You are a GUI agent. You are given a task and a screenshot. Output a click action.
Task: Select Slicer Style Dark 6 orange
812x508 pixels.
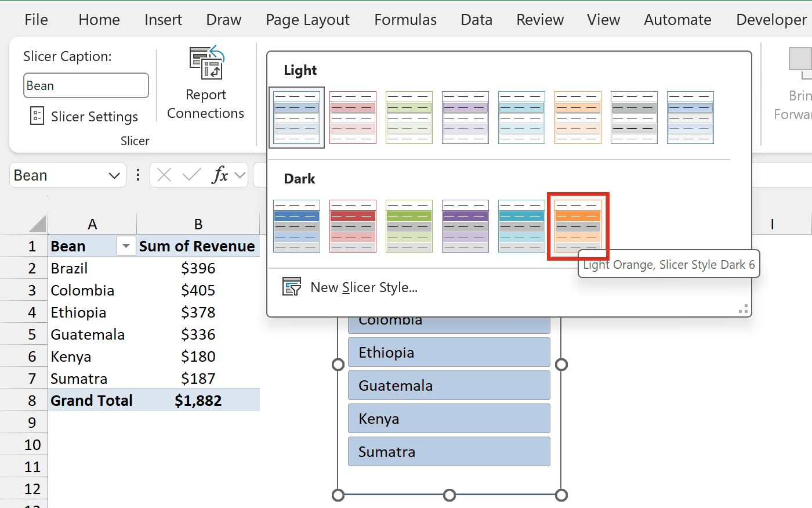(x=578, y=226)
